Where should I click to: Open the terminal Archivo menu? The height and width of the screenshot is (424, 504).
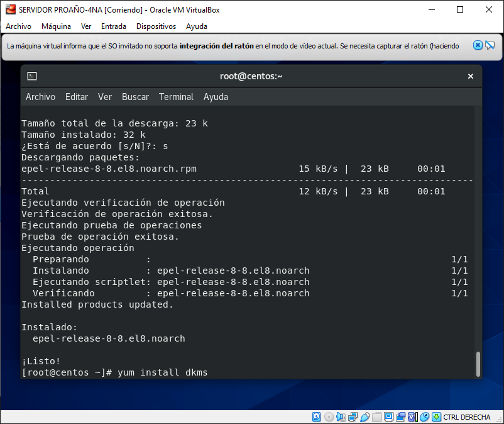(x=40, y=97)
